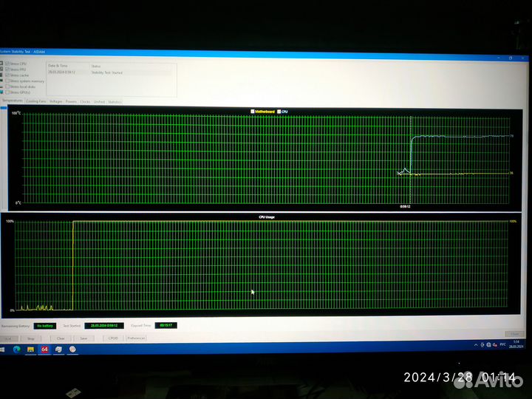This screenshot has height=399, width=532.
Task: Open the fifth taskbar app icon
Action: (58, 349)
